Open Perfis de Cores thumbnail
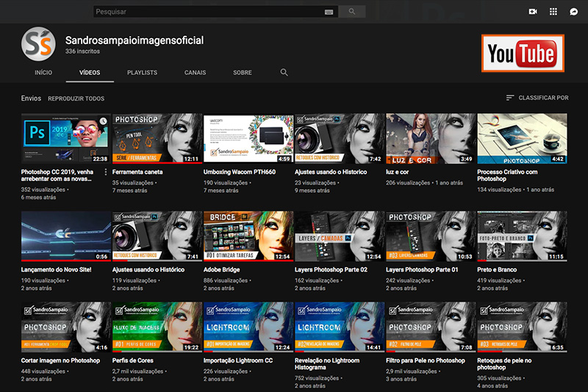The image size is (588, 392). click(157, 327)
